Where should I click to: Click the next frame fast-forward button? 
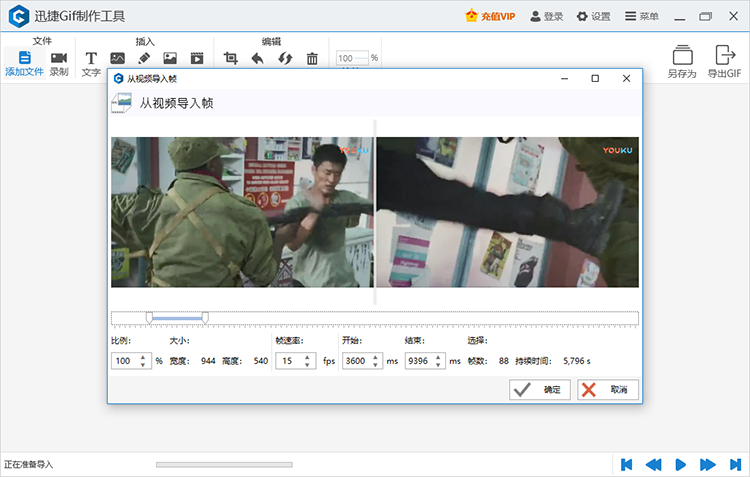click(707, 465)
